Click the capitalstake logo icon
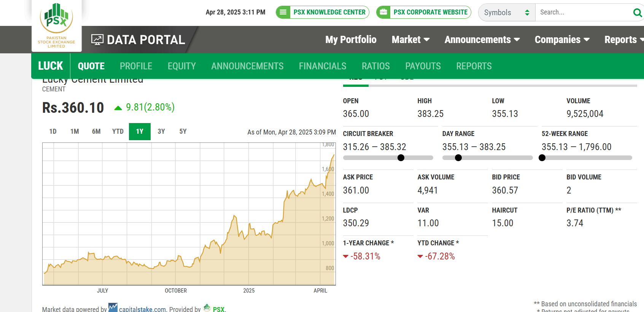Screen dimensions: 644x312 pos(113,307)
